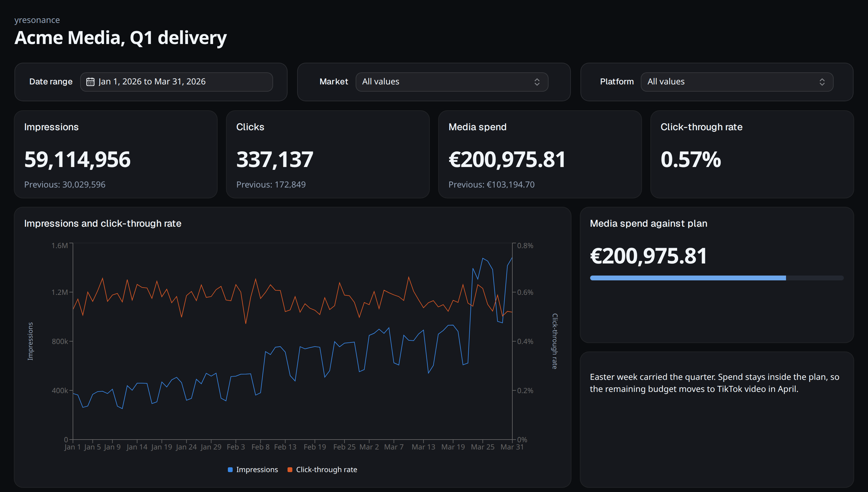The height and width of the screenshot is (492, 868).
Task: Open the Market dropdown
Action: pos(451,82)
